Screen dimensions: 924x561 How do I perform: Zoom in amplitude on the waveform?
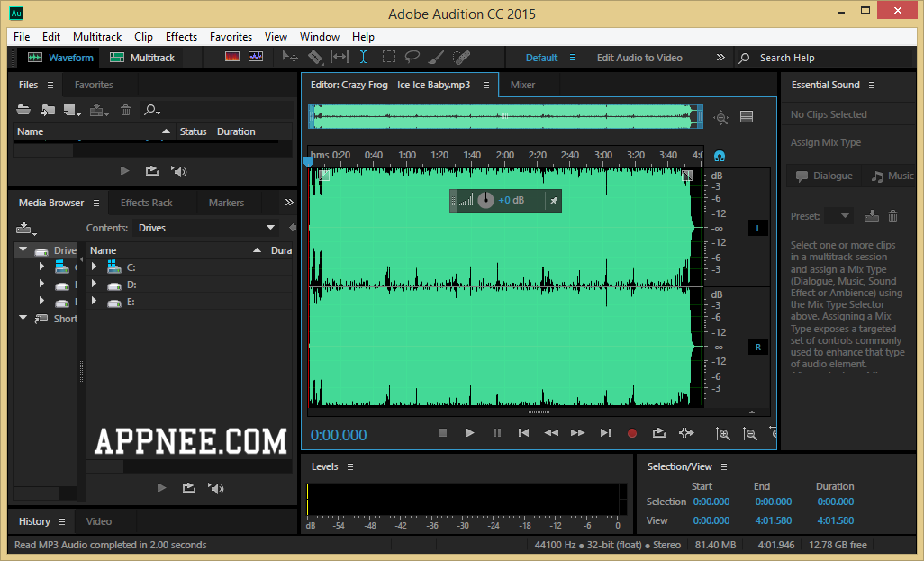click(722, 434)
